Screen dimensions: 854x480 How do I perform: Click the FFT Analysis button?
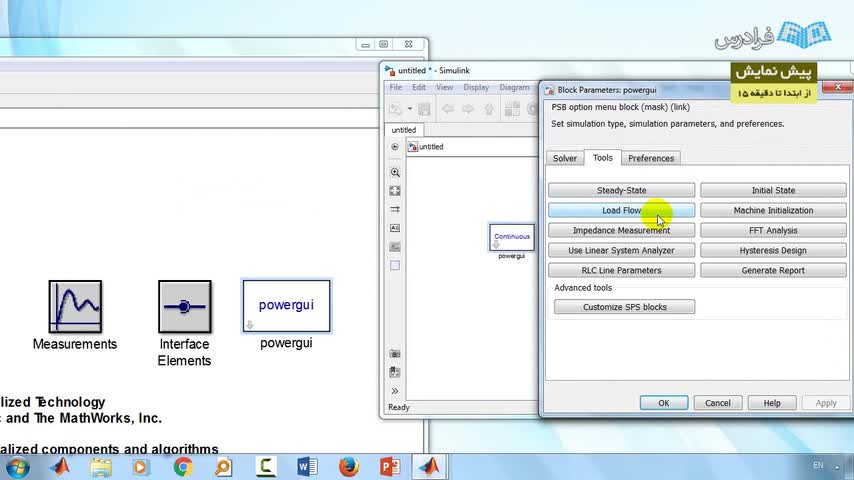coord(773,230)
